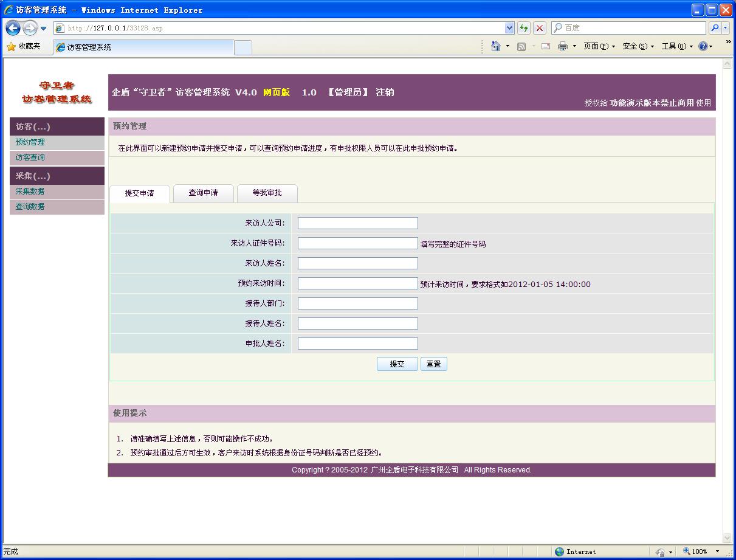This screenshot has width=736, height=560.
Task: Open a new blank browser tab
Action: coord(243,47)
